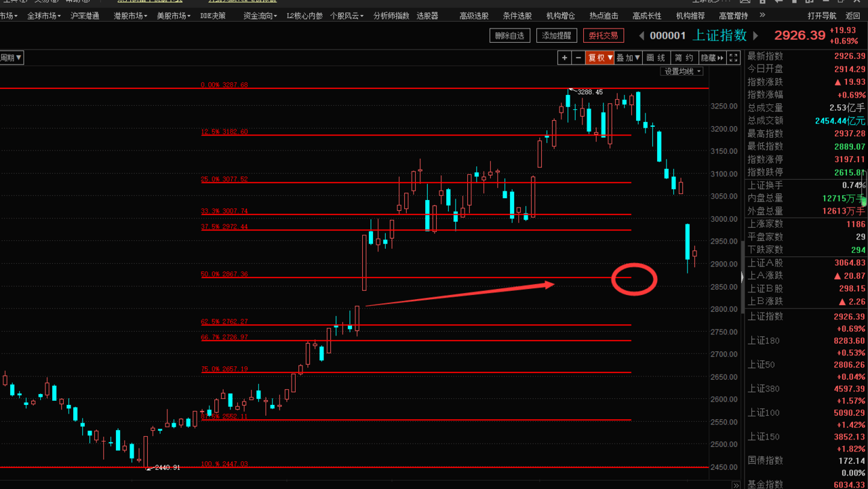Click 打开导航 to open navigation

pyautogui.click(x=823, y=16)
